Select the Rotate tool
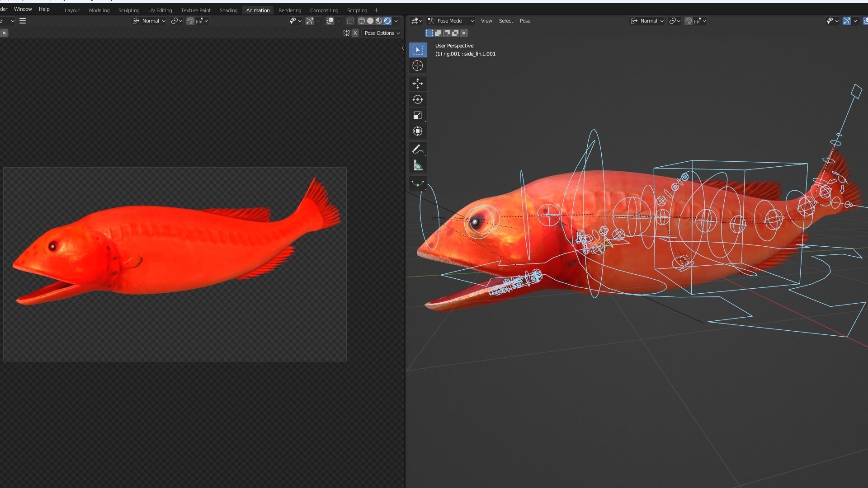The height and width of the screenshot is (488, 868). click(418, 99)
